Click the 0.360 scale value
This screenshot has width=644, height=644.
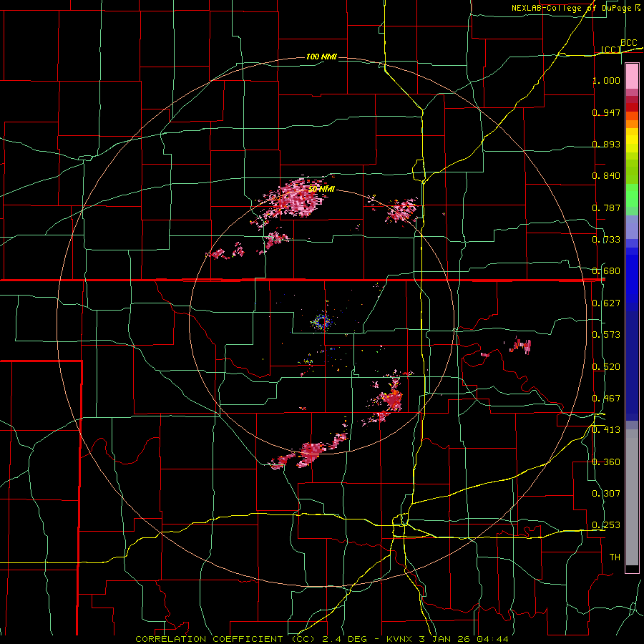(606, 462)
